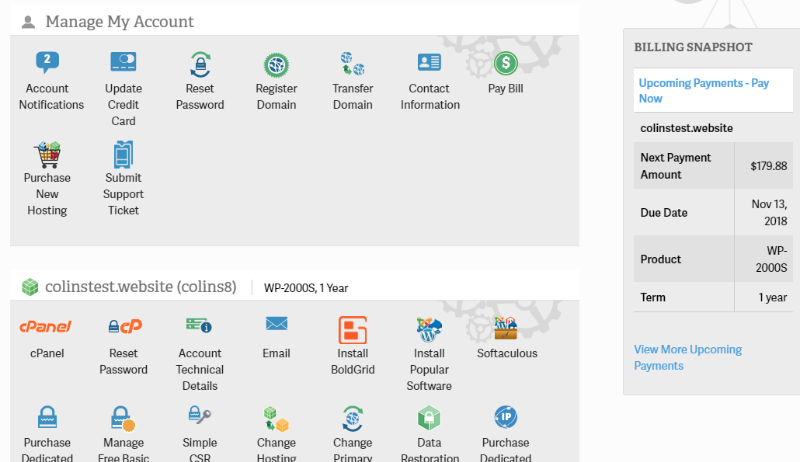Open Account Notifications icon
800x462 pixels.
[47, 63]
